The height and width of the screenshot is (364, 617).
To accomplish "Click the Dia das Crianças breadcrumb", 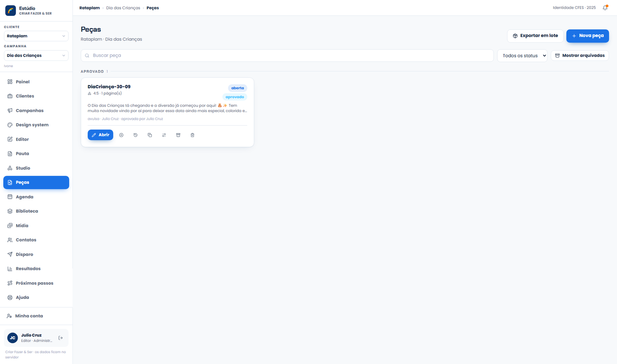I will [123, 8].
